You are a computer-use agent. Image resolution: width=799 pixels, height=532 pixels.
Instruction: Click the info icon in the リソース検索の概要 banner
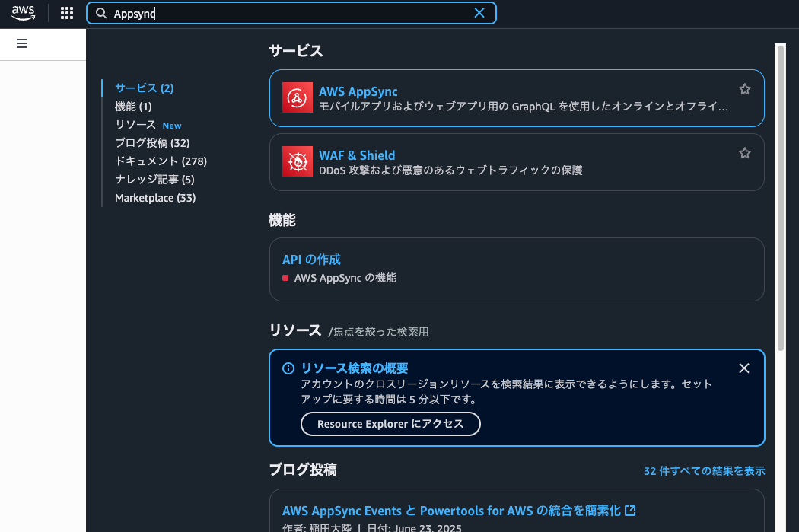coord(288,368)
